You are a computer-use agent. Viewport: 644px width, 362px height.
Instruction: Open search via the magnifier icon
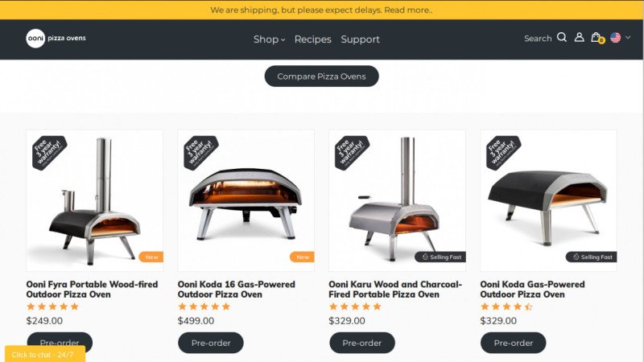562,38
